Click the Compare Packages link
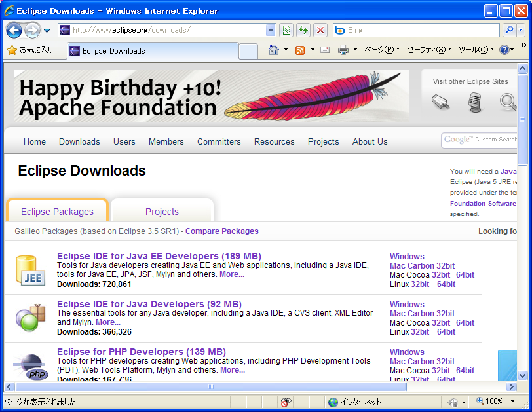This screenshot has width=532, height=412. pyautogui.click(x=222, y=231)
